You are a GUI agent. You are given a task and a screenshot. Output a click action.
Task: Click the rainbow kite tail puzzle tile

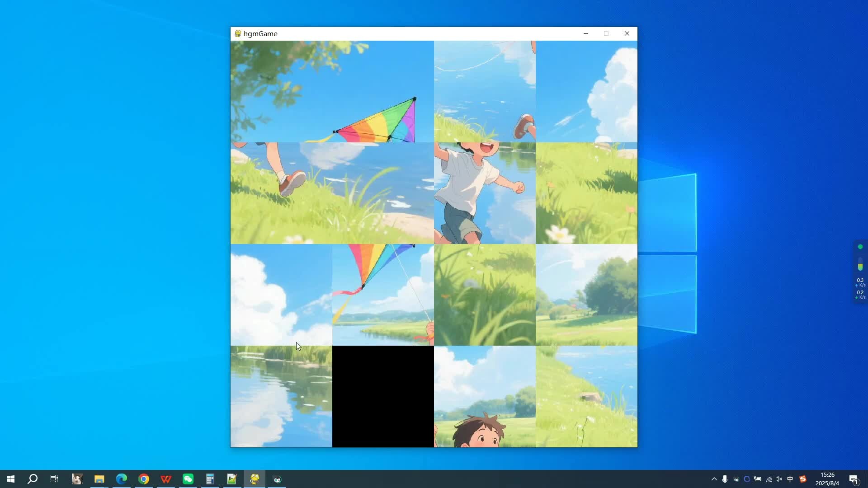coord(383,295)
